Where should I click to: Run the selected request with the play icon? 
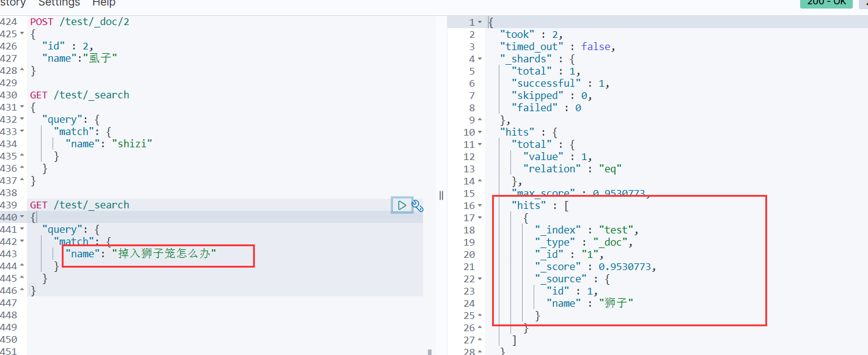(402, 205)
